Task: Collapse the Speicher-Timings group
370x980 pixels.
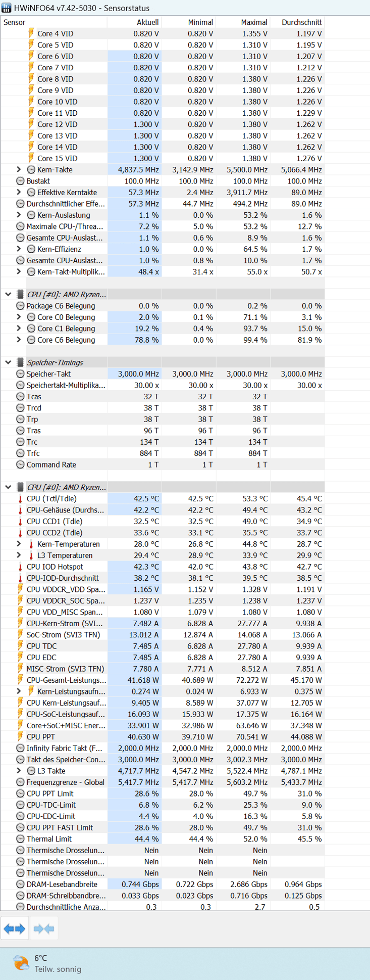Action: (8, 362)
